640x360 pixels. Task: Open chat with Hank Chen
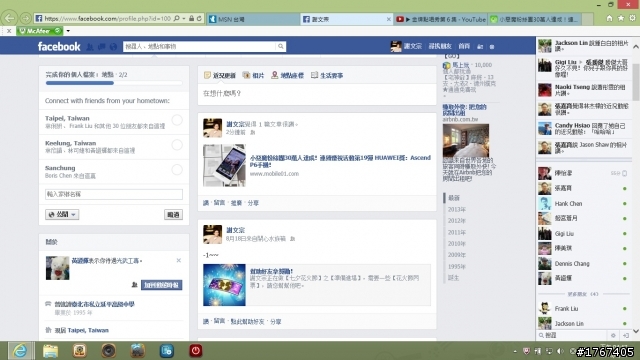point(582,203)
